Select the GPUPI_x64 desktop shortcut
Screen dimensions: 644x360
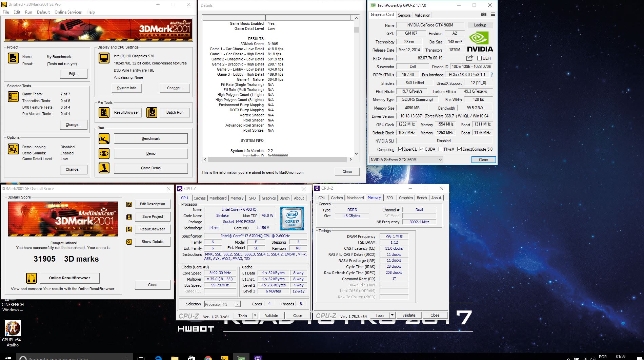coord(13,334)
